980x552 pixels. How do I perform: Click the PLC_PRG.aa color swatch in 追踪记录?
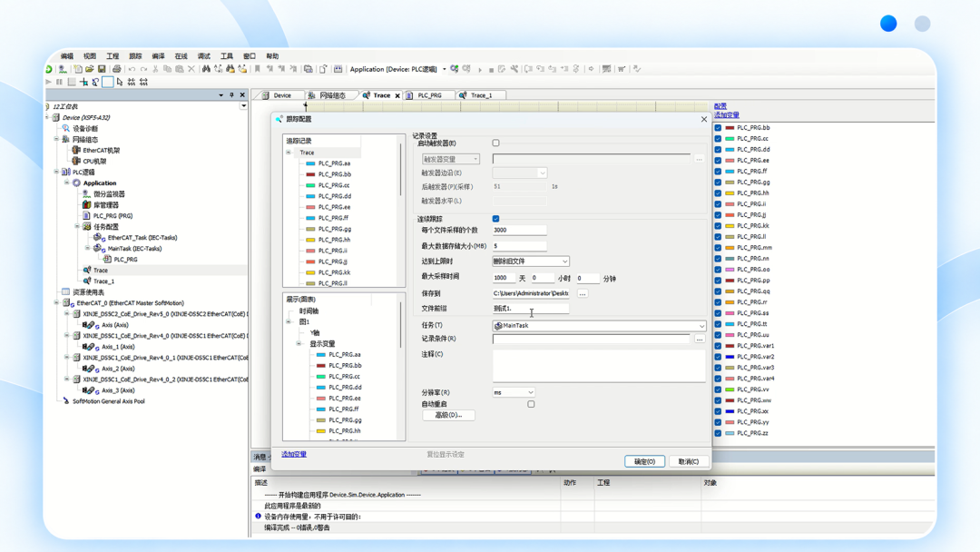pyautogui.click(x=310, y=163)
